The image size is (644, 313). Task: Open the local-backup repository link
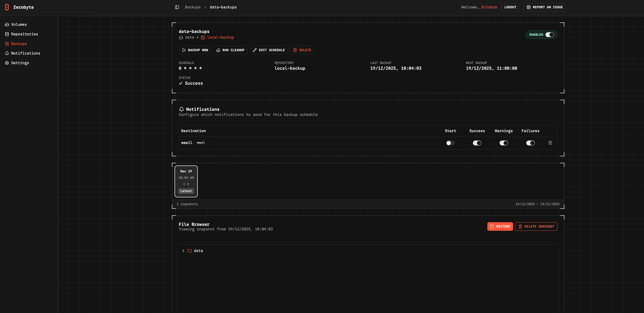(220, 37)
